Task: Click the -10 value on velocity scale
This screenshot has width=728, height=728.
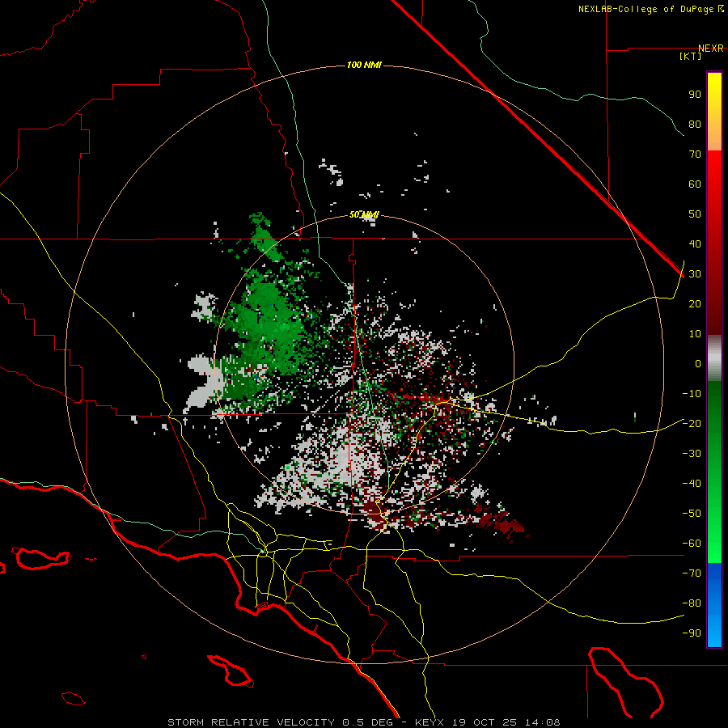Action: pos(692,394)
